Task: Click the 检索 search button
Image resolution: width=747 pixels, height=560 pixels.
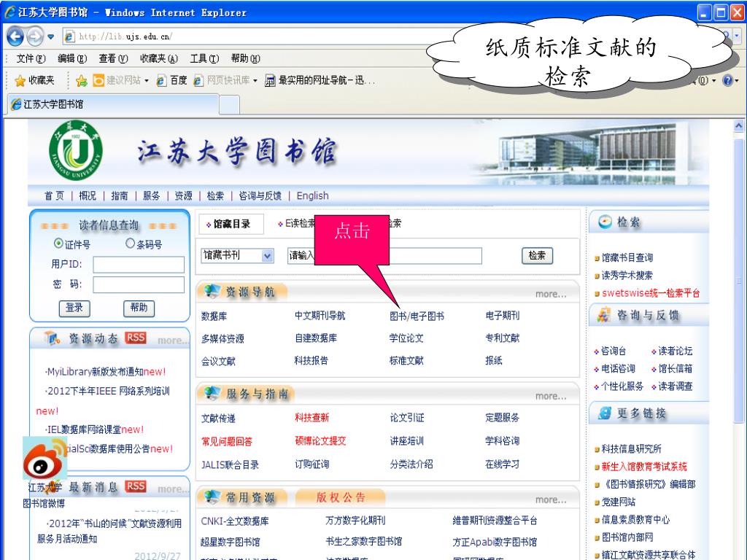Action: tap(538, 256)
